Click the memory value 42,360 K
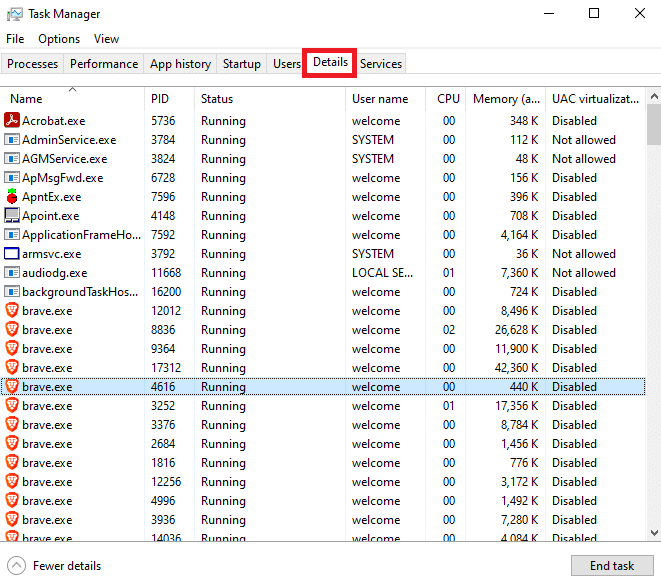The height and width of the screenshot is (587, 661). click(x=516, y=368)
